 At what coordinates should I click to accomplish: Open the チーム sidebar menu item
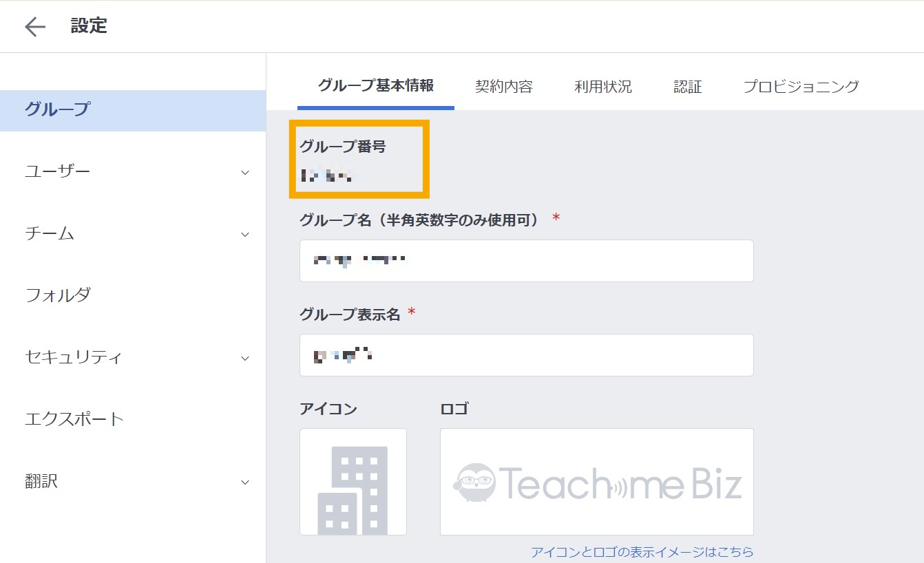tap(50, 233)
